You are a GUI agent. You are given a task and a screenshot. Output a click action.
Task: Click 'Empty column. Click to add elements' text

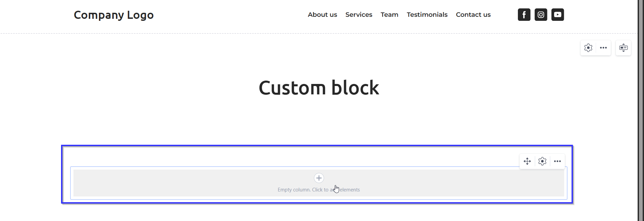[x=319, y=190]
